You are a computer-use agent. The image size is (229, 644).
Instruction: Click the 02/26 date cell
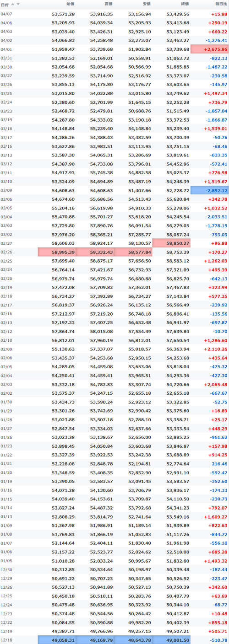[x=6, y=252]
